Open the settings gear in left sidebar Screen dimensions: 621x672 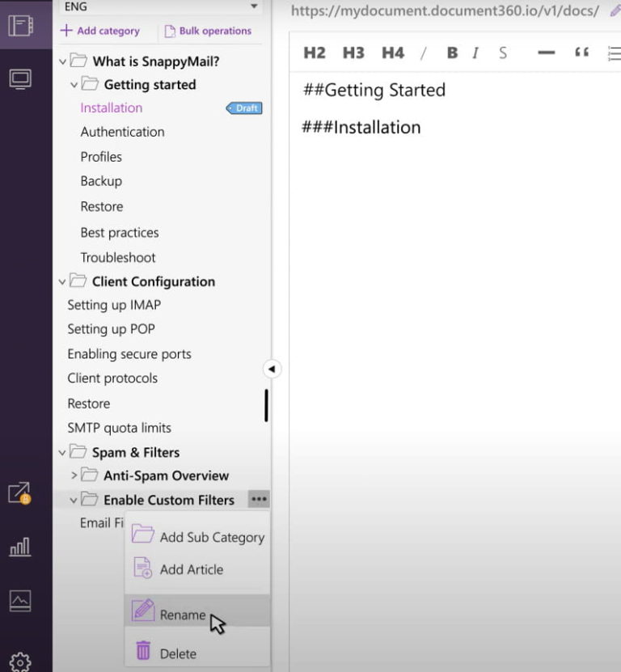coord(19,661)
